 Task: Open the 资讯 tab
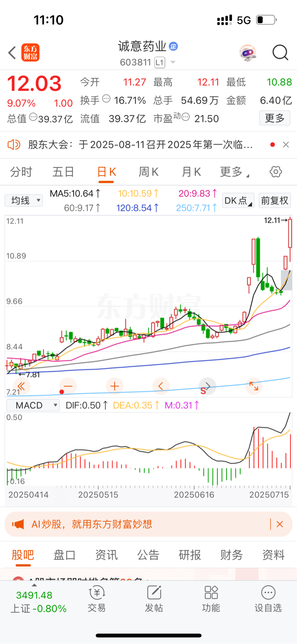coord(106,555)
